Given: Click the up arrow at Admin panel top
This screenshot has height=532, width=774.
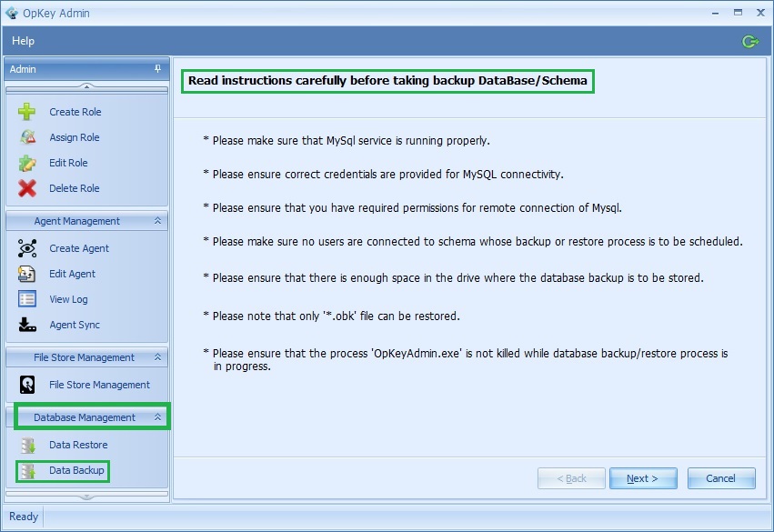Looking at the screenshot, I should 87,87.
